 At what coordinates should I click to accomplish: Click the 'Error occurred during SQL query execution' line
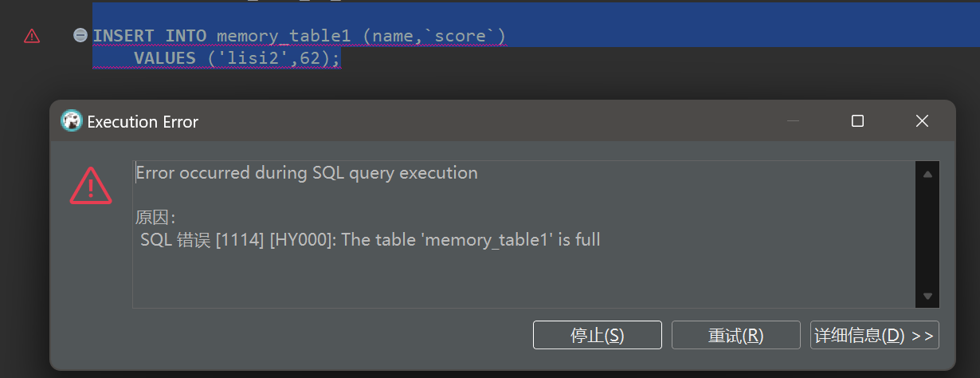coord(307,172)
